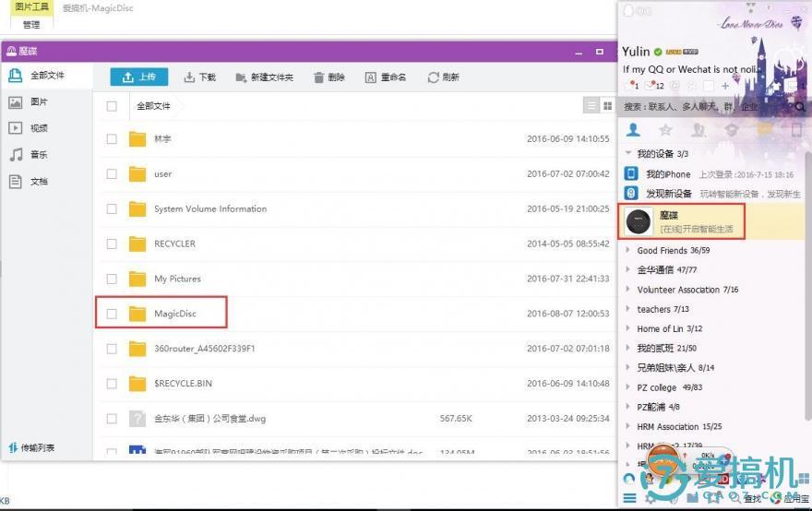Expand the 我的贰班 21/50 group
The width and height of the screenshot is (812, 511).
pos(627,348)
